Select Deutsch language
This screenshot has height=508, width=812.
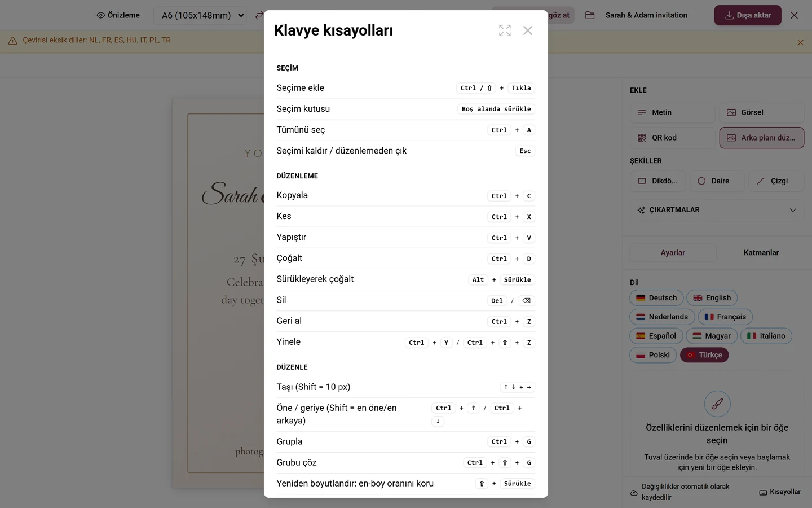coord(656,298)
